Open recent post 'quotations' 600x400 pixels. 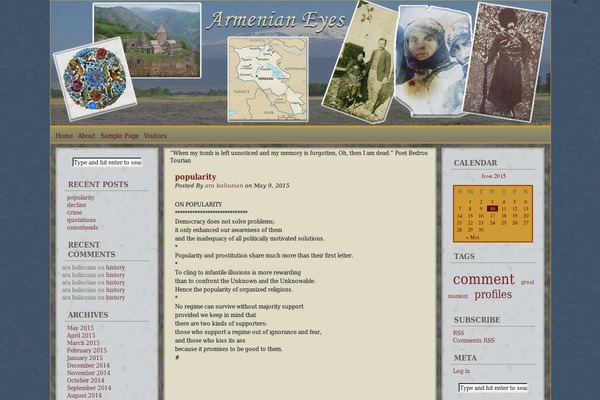tap(81, 220)
